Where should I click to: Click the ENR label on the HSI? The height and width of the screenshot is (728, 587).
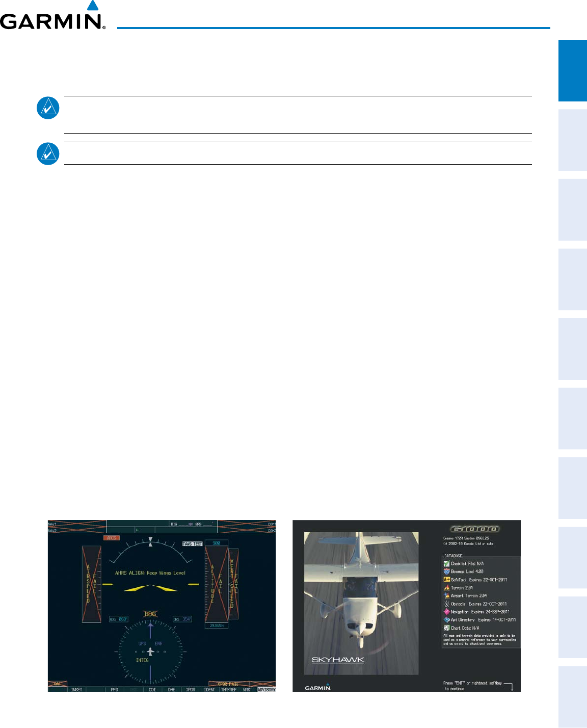click(x=158, y=643)
